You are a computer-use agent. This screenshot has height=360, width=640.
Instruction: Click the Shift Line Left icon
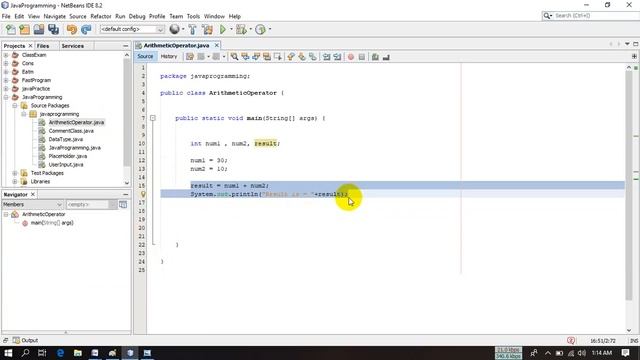(x=327, y=57)
